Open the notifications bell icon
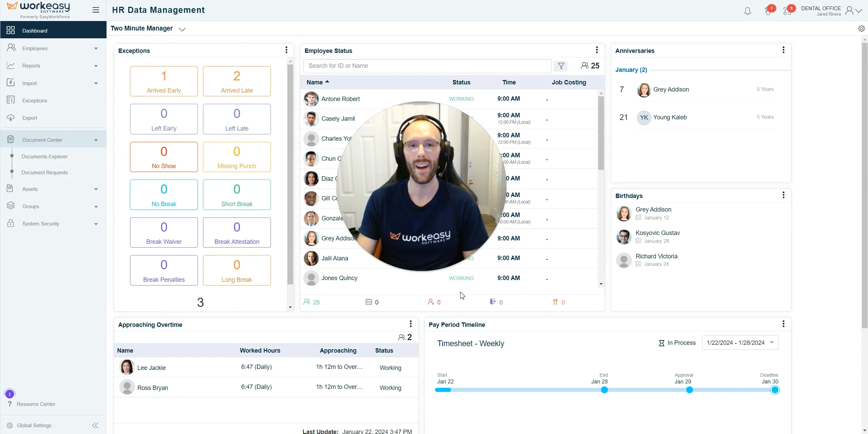The width and height of the screenshot is (868, 434). click(748, 11)
